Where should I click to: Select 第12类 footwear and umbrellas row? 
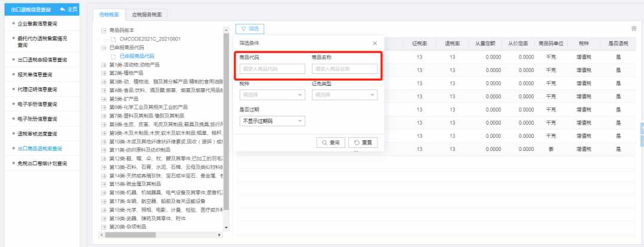click(x=166, y=159)
